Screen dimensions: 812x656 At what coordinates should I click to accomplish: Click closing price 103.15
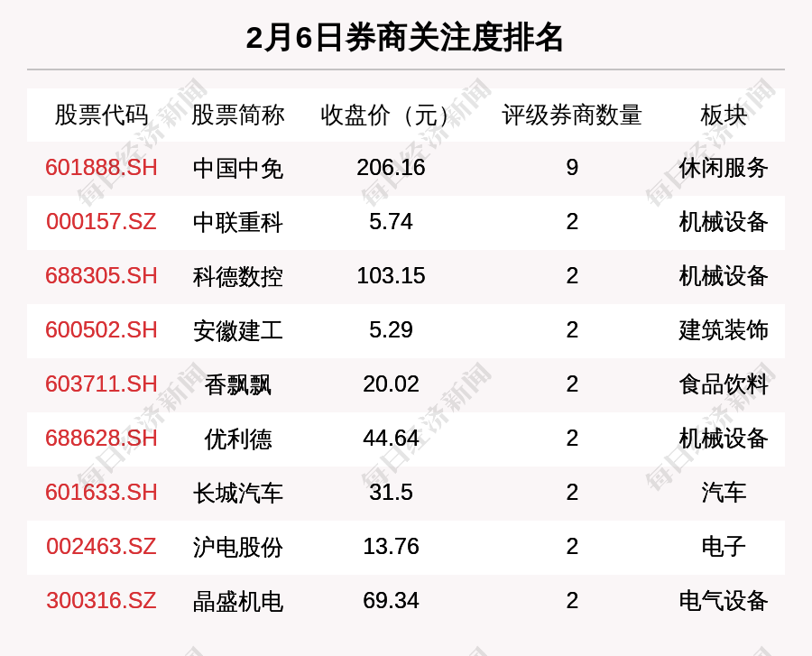(x=391, y=276)
